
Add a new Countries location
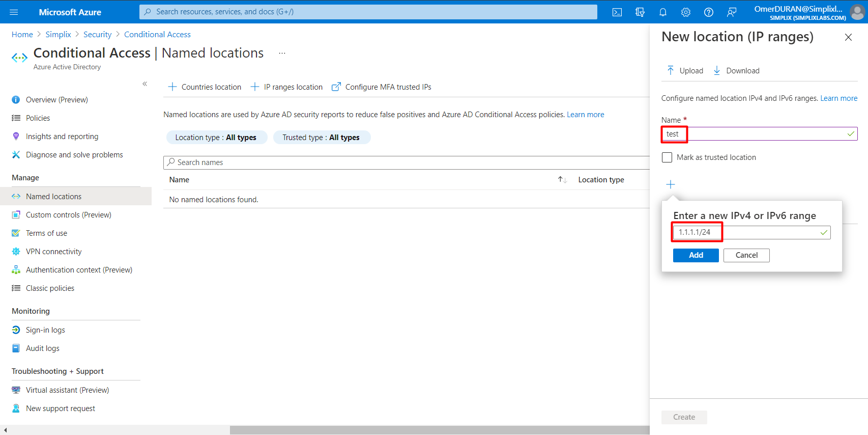205,87
